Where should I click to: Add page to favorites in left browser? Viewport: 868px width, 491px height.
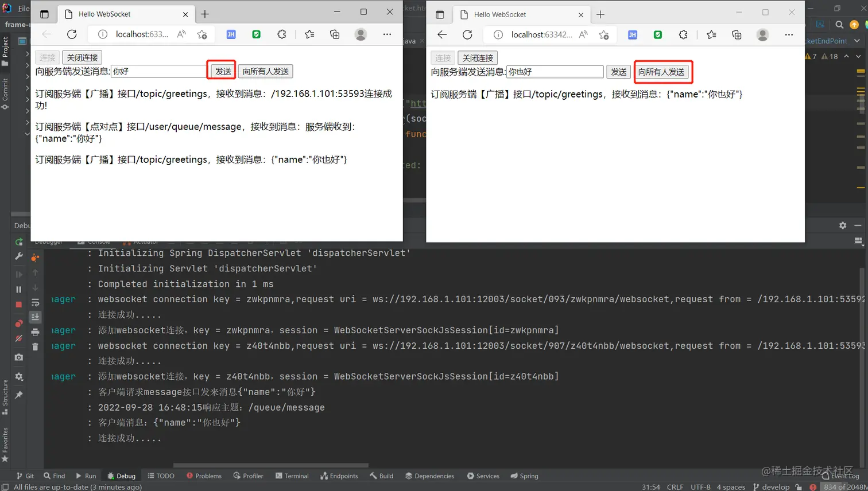[x=202, y=34]
